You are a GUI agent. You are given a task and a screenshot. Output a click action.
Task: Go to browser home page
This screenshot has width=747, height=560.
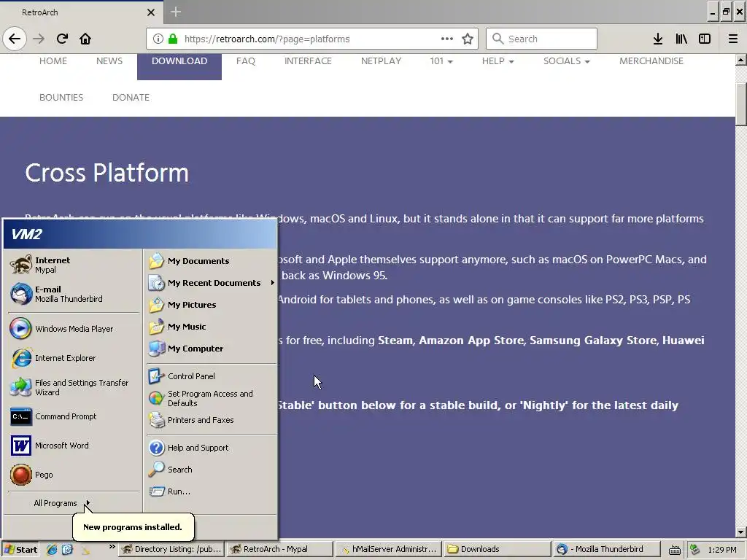click(85, 39)
